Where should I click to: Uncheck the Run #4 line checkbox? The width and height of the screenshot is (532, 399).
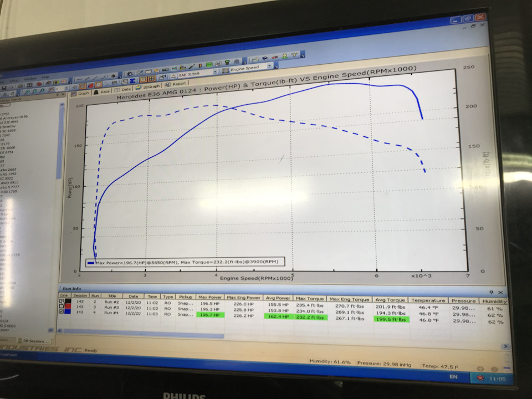pyautogui.click(x=61, y=311)
